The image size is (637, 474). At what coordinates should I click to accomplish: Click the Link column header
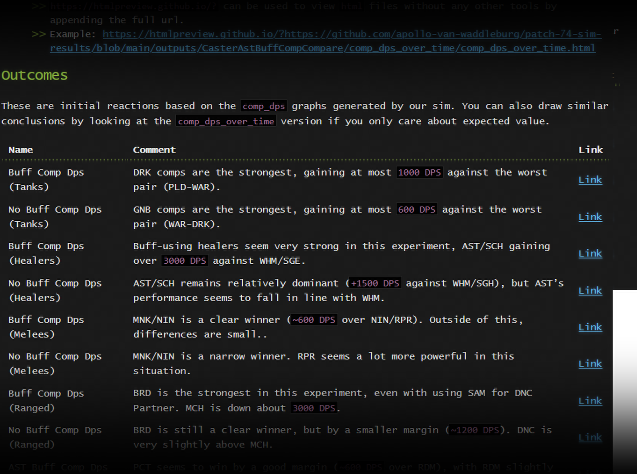(x=591, y=150)
